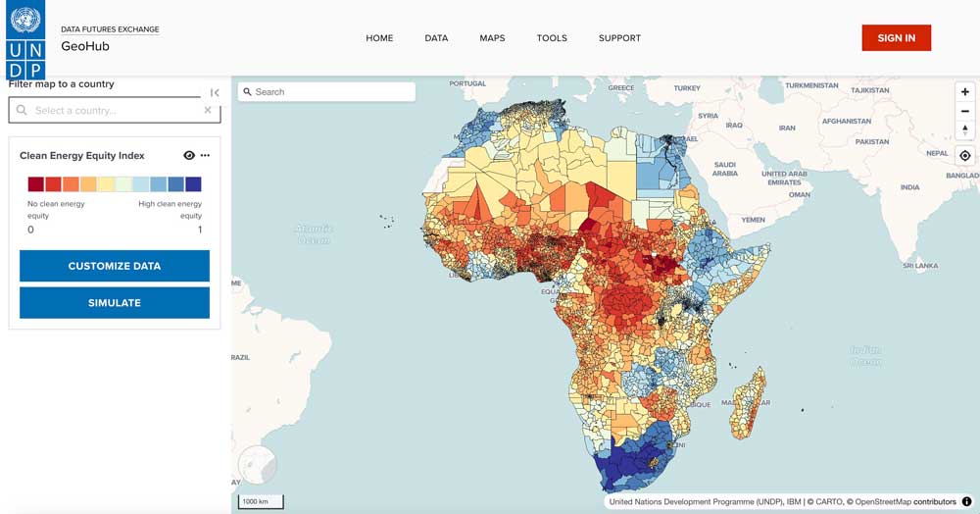Select the darkest blue legend swatch

pos(193,183)
